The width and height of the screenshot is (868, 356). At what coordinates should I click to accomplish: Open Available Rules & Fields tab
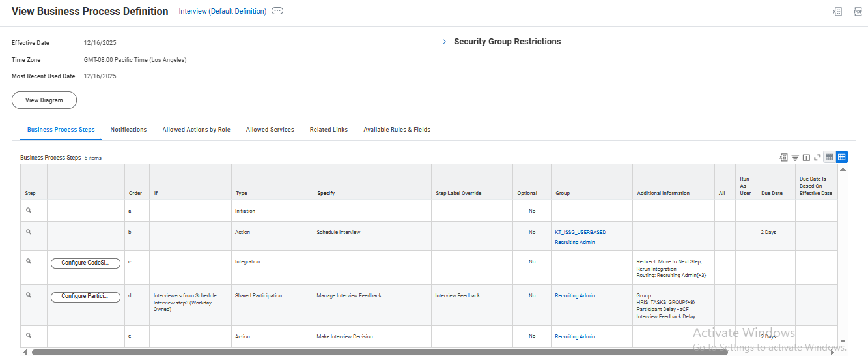397,130
